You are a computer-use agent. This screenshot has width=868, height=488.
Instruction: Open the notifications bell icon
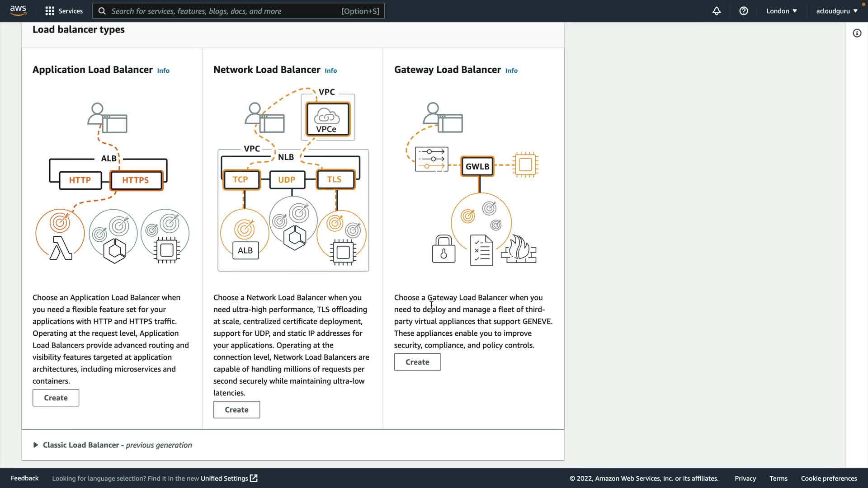[717, 11]
